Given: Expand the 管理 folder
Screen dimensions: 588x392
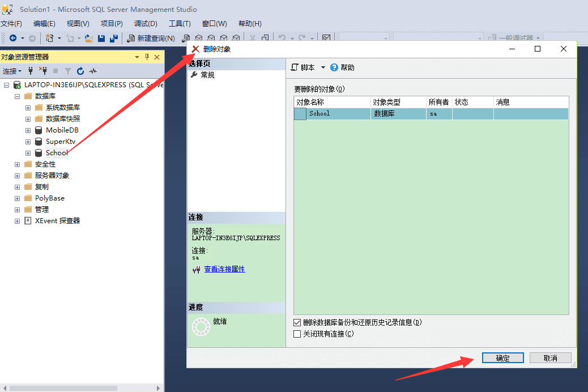Looking at the screenshot, I should pos(17,210).
